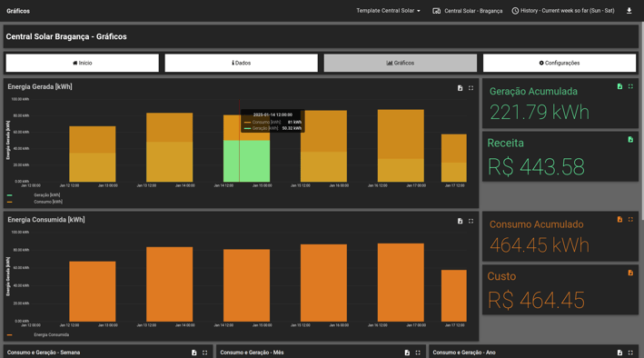The image size is (644, 358).
Task: Export Geração Acumulada card data
Action: click(x=619, y=86)
